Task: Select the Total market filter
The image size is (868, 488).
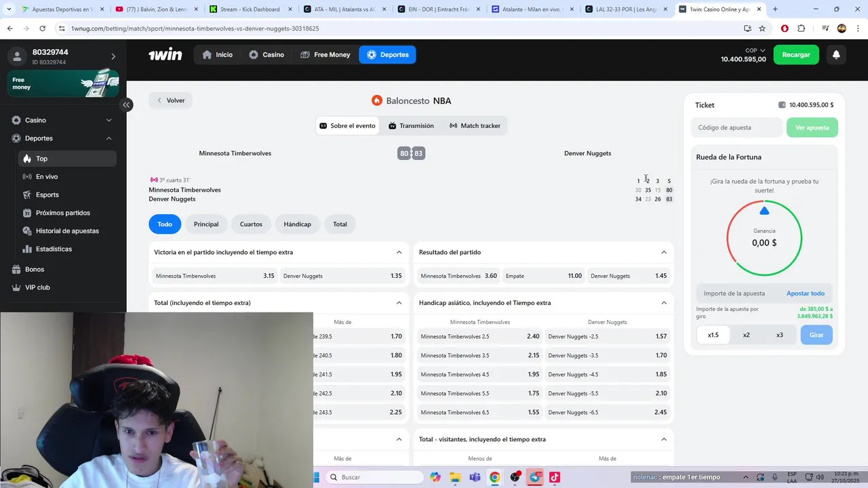Action: coord(340,224)
